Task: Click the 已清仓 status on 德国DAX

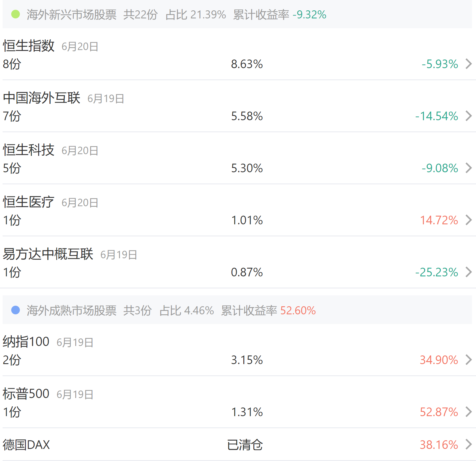Action: [x=245, y=445]
